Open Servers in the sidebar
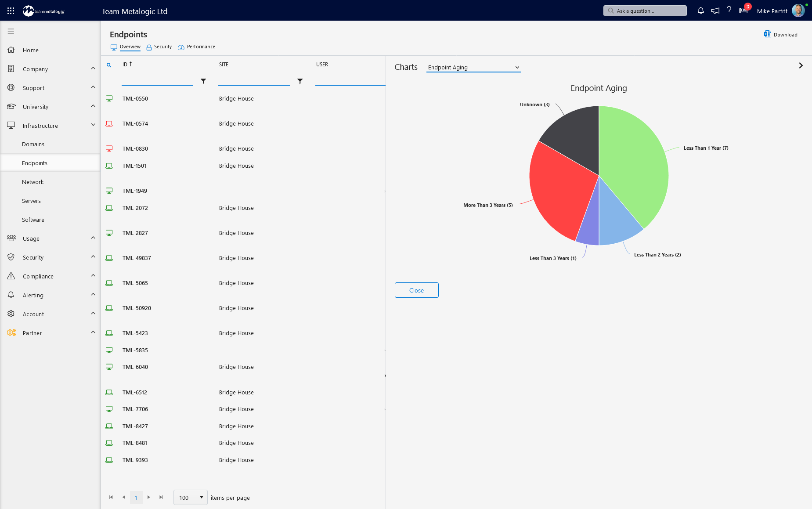Screen dimensions: 812x509 [32, 201]
